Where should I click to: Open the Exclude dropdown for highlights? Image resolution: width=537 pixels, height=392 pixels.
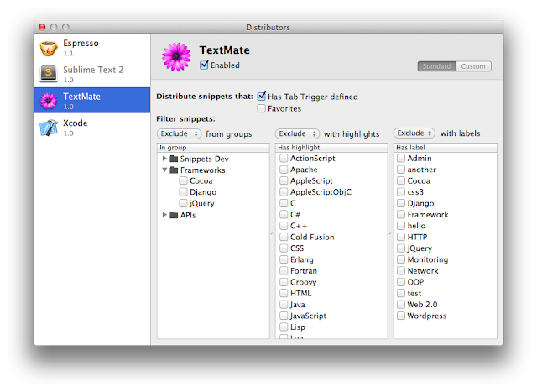pos(297,133)
